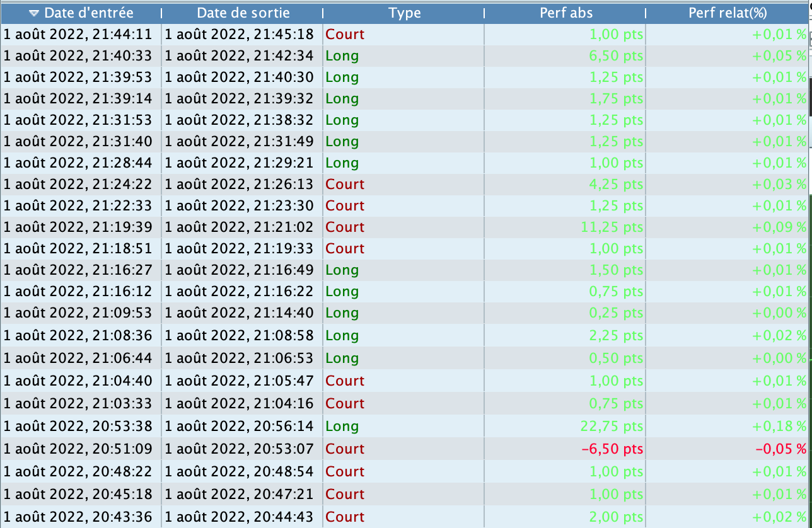Click the +0,18 % relative performance cell
The image size is (812, 528).
coord(779,427)
